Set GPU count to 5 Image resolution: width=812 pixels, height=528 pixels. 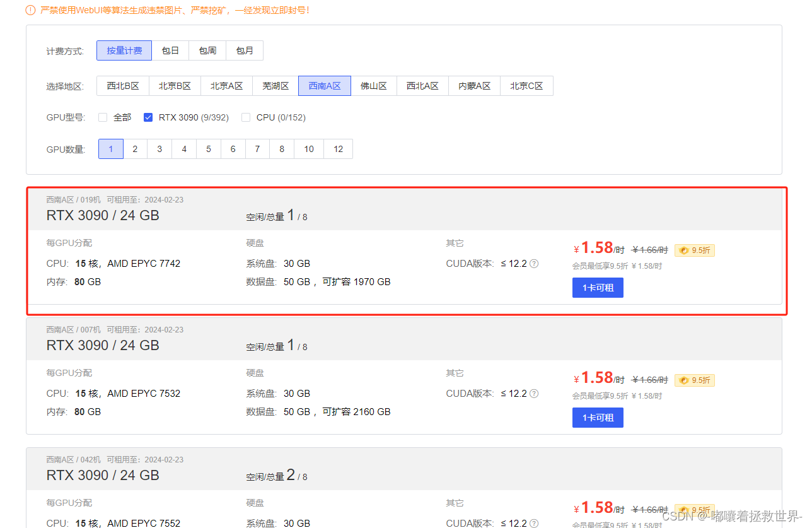pyautogui.click(x=209, y=149)
